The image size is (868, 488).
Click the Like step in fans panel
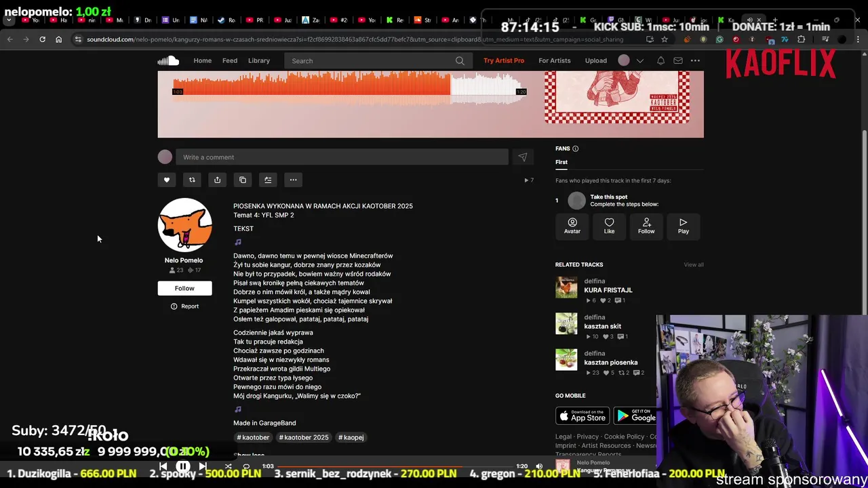point(609,226)
